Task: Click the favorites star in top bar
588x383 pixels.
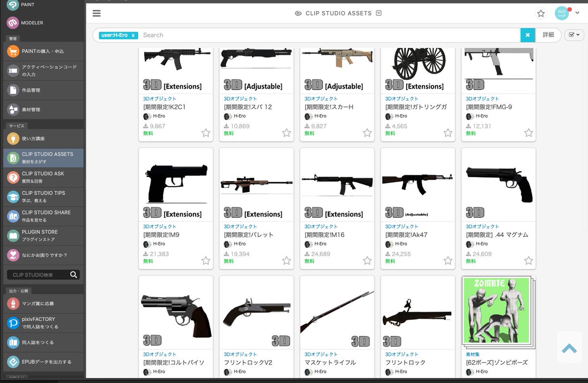Action: [x=541, y=13]
